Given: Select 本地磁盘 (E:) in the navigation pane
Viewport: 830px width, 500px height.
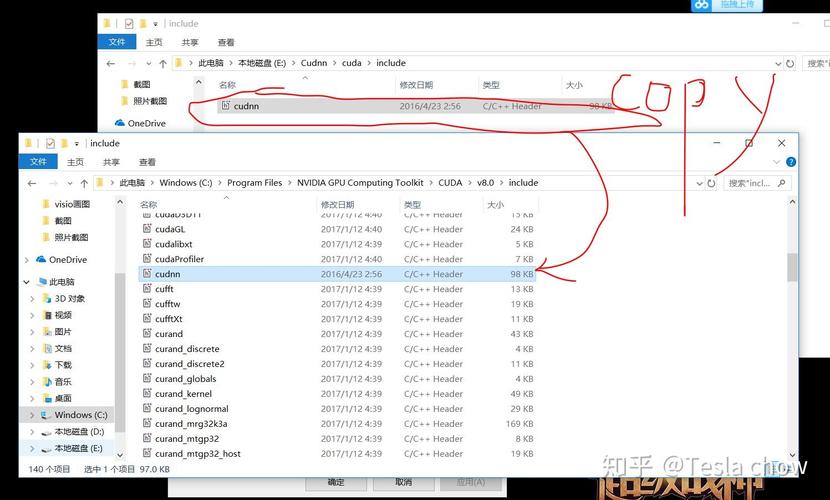Looking at the screenshot, I should [78, 449].
